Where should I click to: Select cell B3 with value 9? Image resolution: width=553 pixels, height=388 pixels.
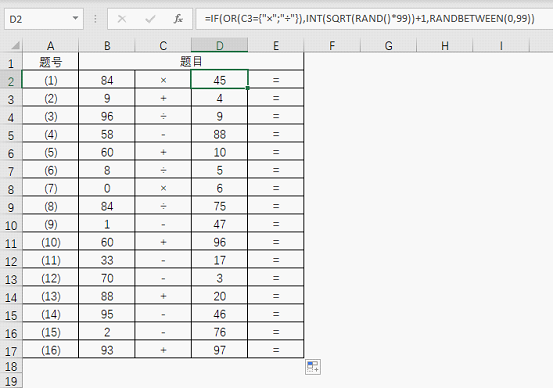click(107, 98)
